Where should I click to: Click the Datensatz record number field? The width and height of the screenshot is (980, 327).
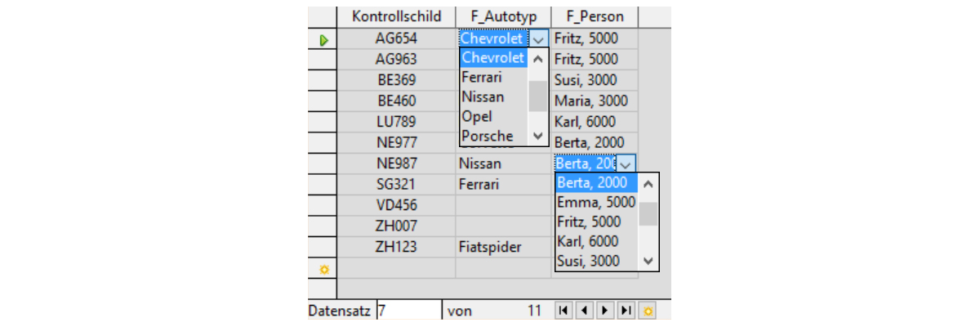coord(408,311)
